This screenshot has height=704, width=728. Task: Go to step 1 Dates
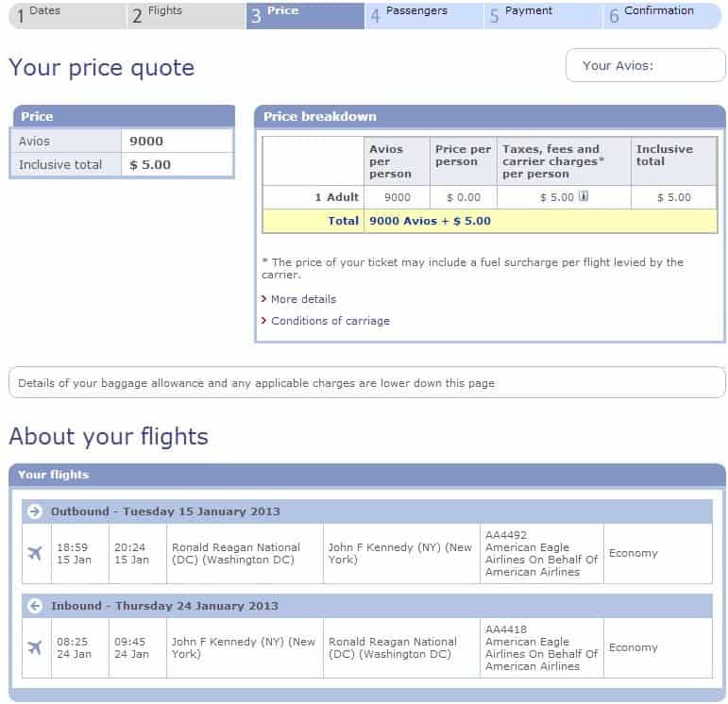tap(67, 16)
